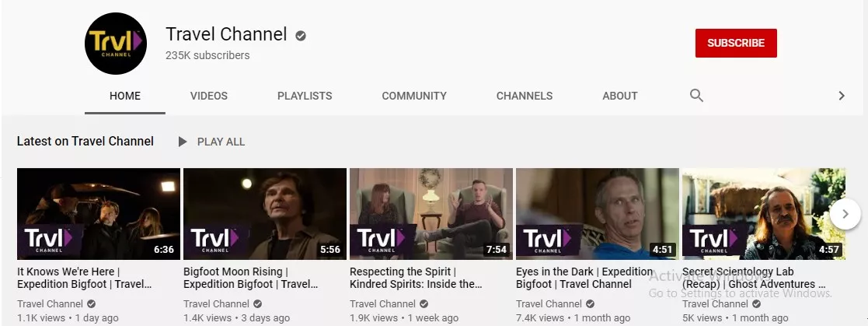The height and width of the screenshot is (326, 868).
Task: Subscribe to Travel Channel
Action: click(x=736, y=44)
